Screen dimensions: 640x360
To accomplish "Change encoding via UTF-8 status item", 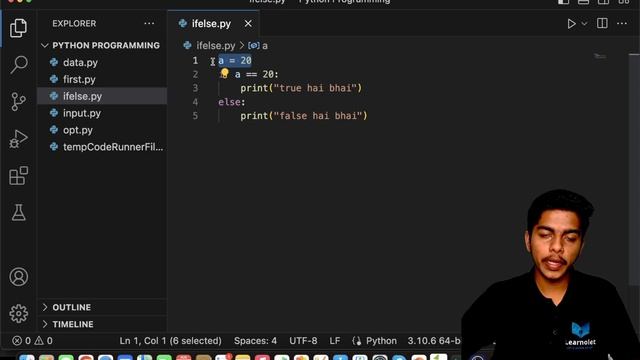I will point(303,340).
